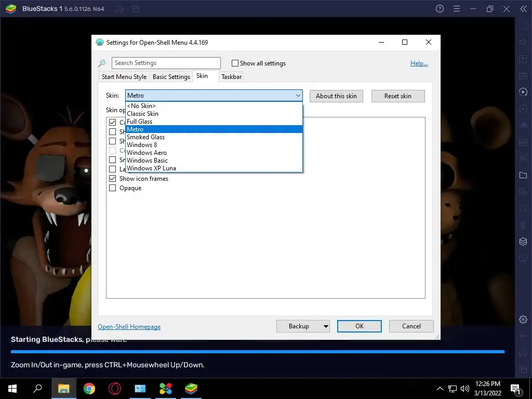The height and width of the screenshot is (399, 532).
Task: Open the colorful four-petal app on taskbar
Action: point(166,389)
